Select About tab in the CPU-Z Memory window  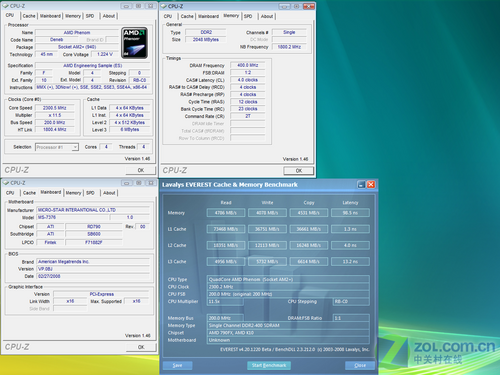click(x=267, y=16)
